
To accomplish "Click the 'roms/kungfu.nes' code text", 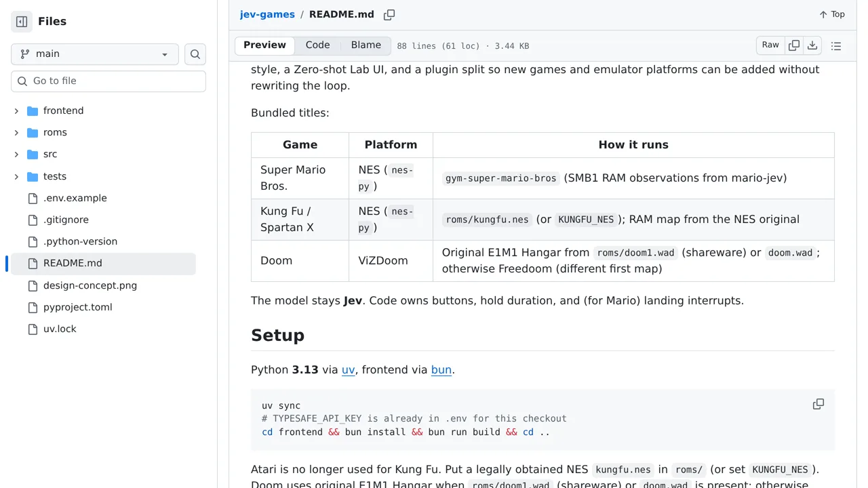I will click(x=487, y=220).
